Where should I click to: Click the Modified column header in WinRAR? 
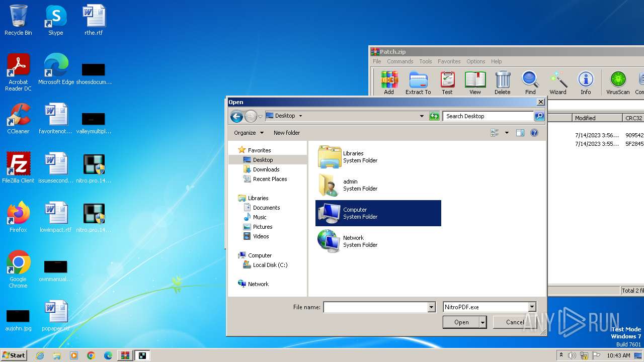[x=597, y=118]
